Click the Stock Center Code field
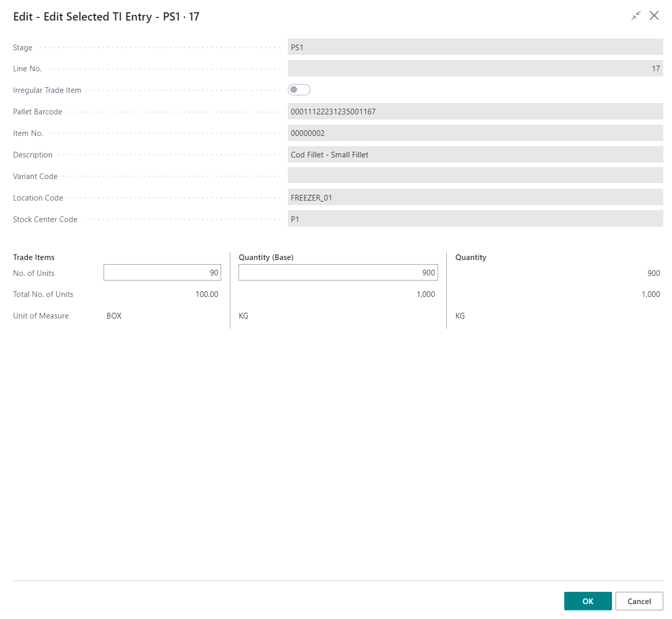 coord(475,219)
